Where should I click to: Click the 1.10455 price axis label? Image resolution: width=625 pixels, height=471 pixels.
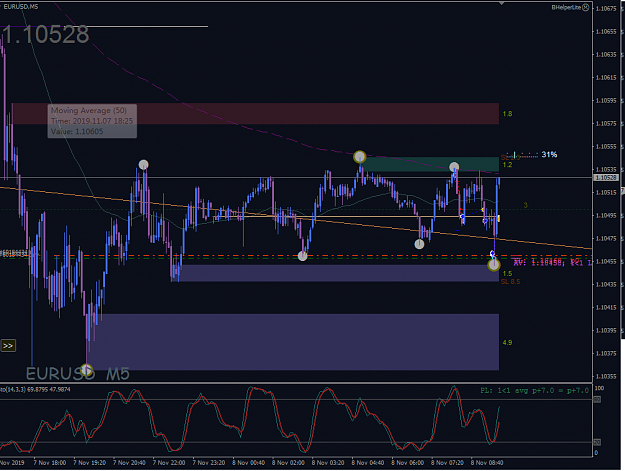pyautogui.click(x=606, y=261)
